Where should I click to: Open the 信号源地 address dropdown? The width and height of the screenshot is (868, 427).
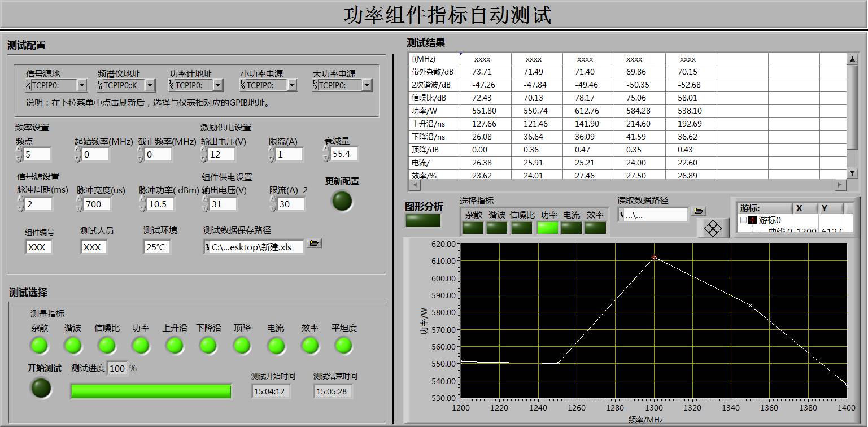pyautogui.click(x=82, y=85)
